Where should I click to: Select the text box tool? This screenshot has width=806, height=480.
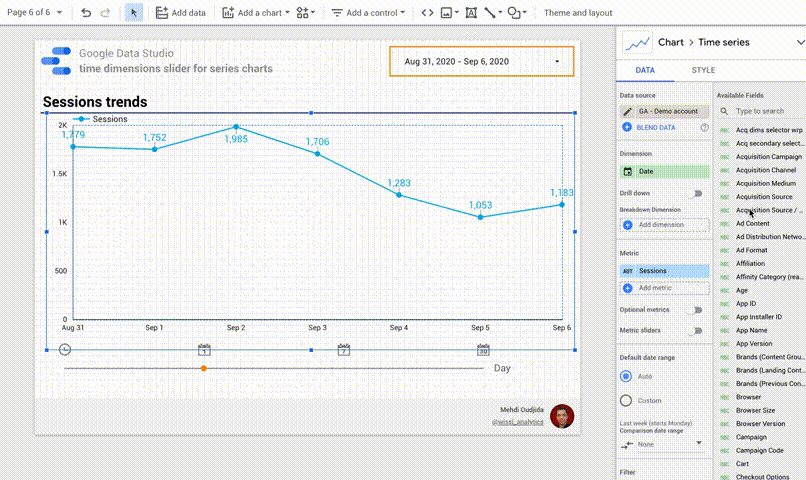471,13
